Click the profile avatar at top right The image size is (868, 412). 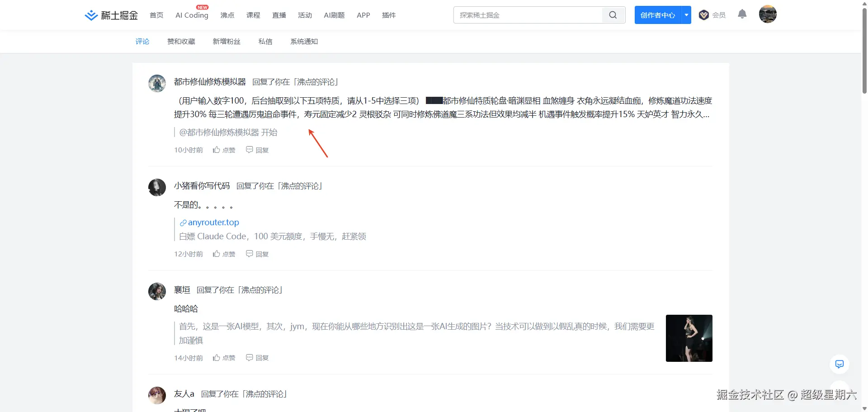click(x=768, y=14)
